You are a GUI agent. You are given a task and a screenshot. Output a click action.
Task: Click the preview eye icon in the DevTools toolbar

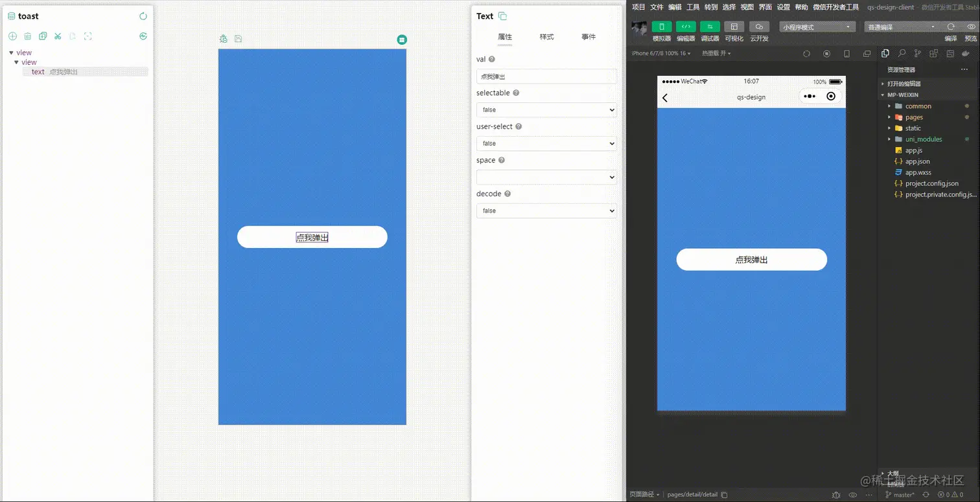click(x=971, y=27)
